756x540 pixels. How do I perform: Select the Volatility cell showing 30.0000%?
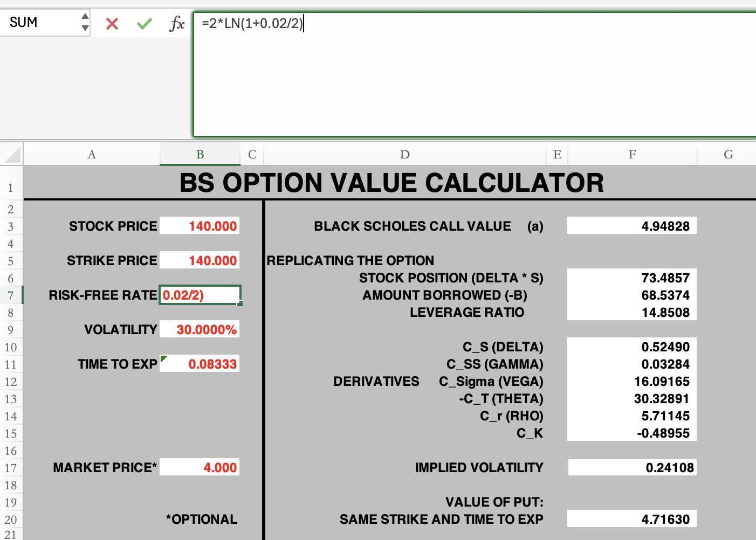(x=200, y=329)
